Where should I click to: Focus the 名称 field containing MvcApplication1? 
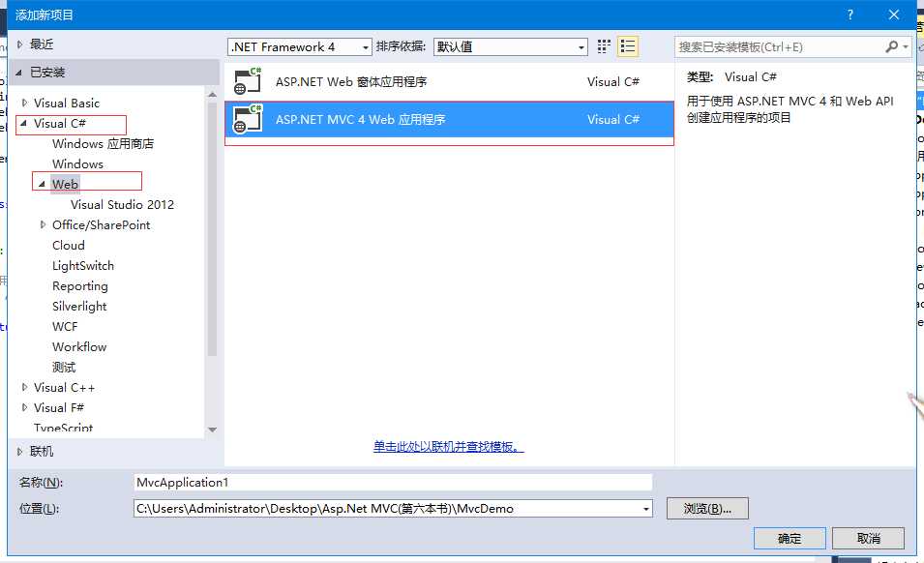pyautogui.click(x=393, y=483)
